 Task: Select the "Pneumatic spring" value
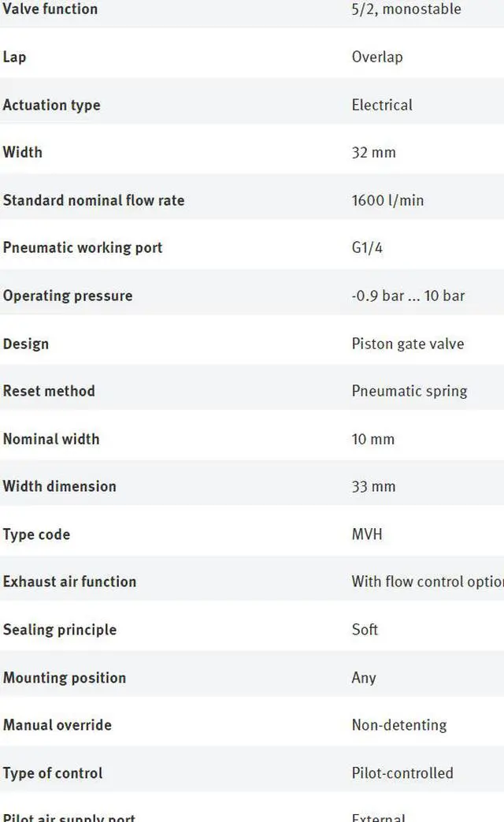409,391
